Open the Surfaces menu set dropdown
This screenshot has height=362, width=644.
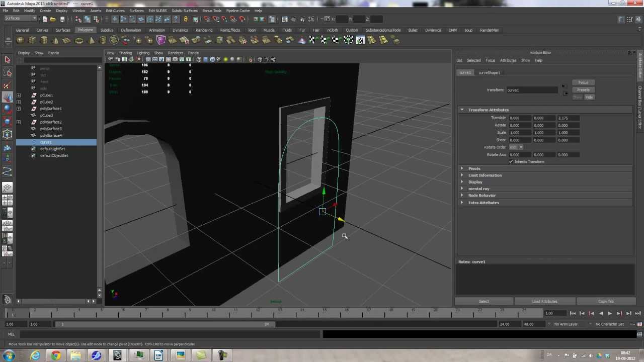point(21,19)
